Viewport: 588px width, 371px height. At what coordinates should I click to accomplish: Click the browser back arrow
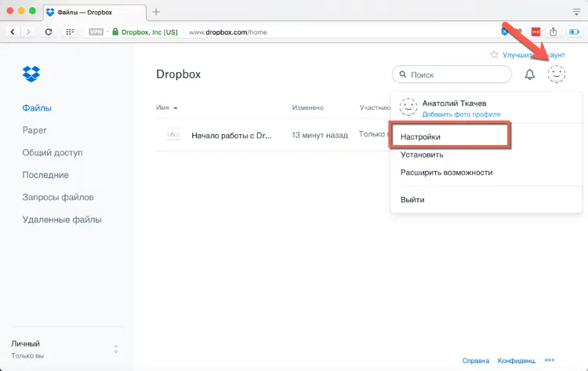tap(13, 32)
